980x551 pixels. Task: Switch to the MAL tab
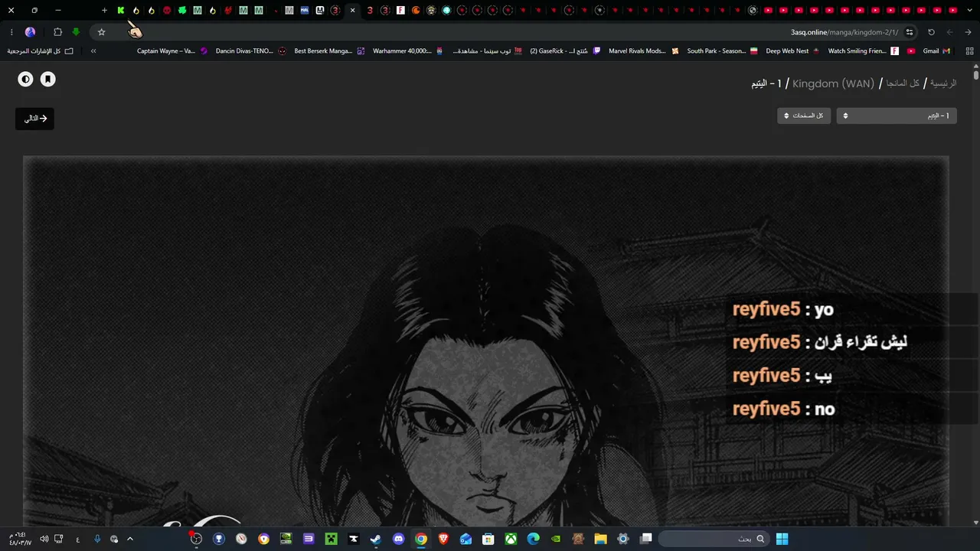coord(305,11)
